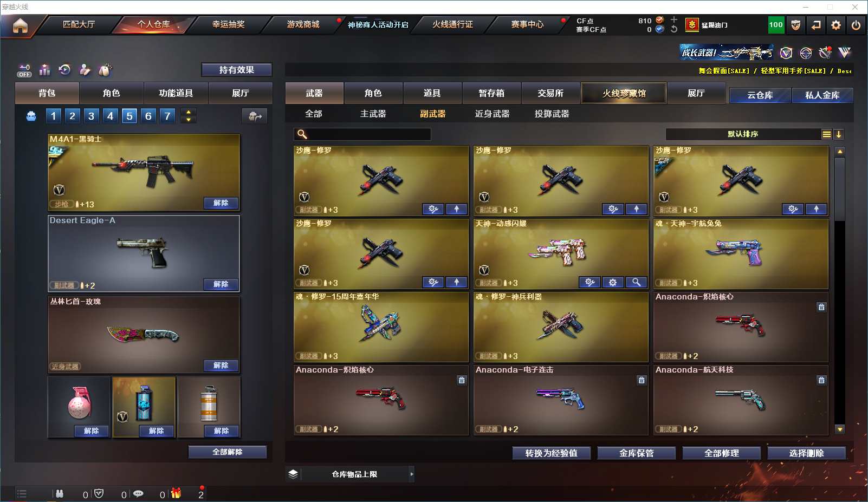Click the power exit icon
868x502 pixels.
click(x=856, y=25)
